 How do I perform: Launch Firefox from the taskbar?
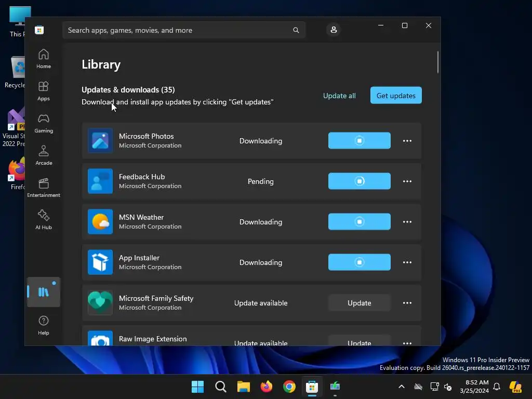coord(267,387)
